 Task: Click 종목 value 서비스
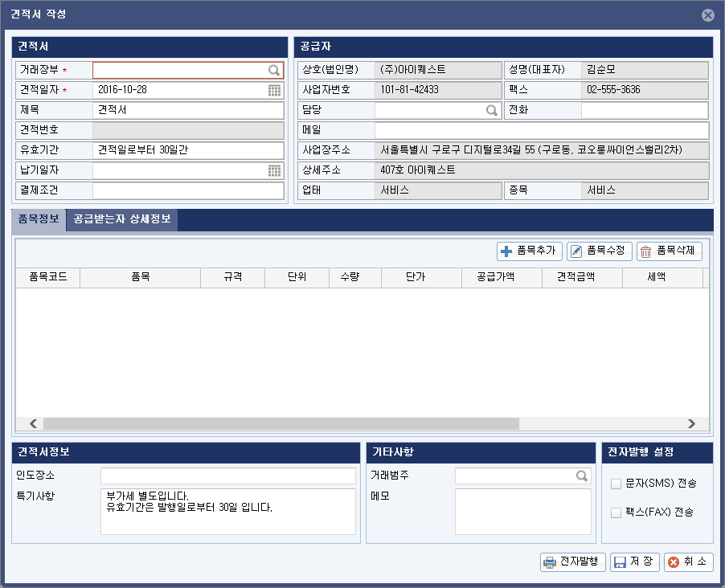(645, 190)
